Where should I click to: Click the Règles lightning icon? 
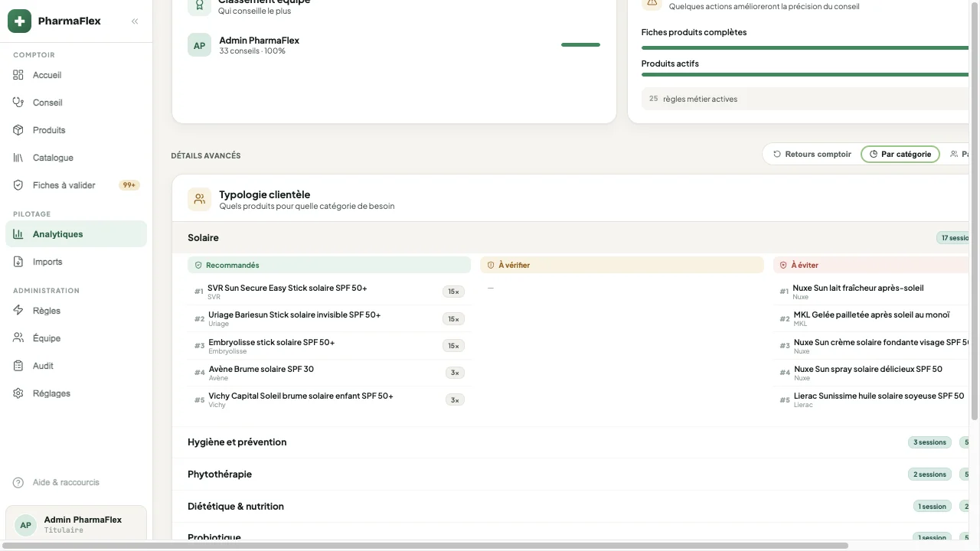pyautogui.click(x=18, y=311)
